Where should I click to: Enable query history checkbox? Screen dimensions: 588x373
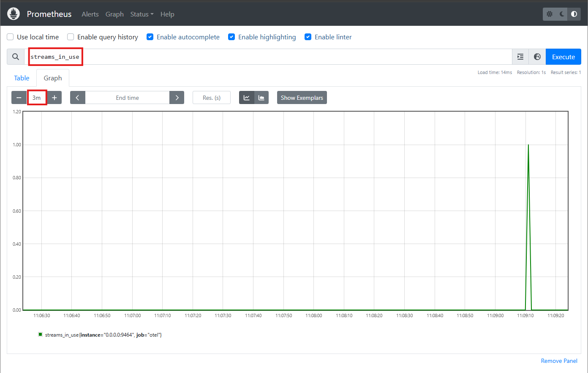pyautogui.click(x=71, y=37)
